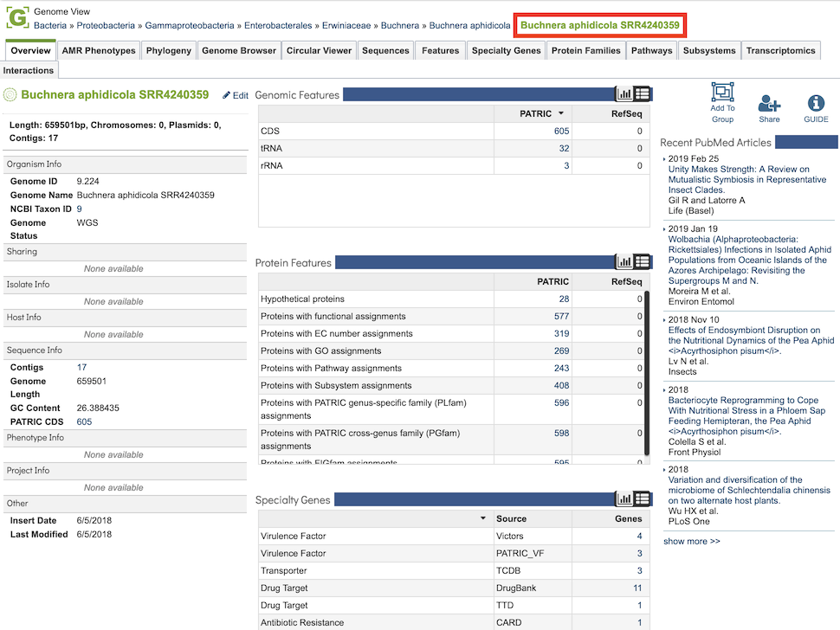Open the rRNA count 3 link

click(x=566, y=165)
